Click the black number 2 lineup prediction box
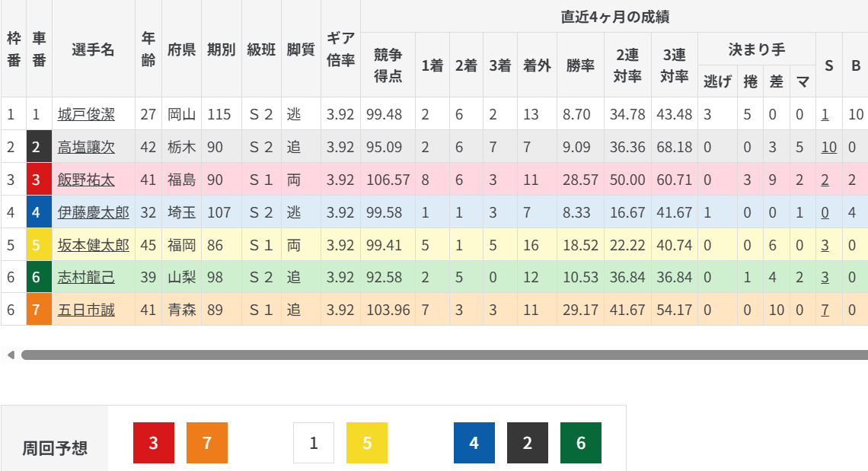Viewport: 868px width, 471px height. (528, 443)
